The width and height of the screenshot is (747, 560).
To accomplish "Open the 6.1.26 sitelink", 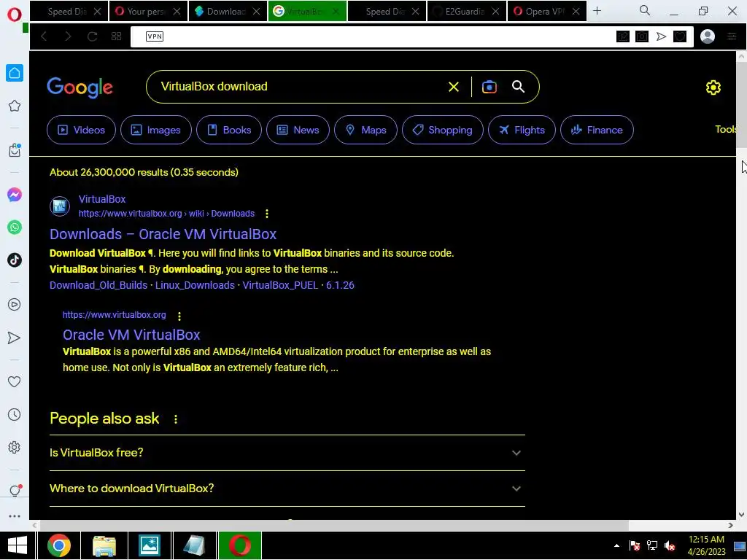I will coord(340,285).
